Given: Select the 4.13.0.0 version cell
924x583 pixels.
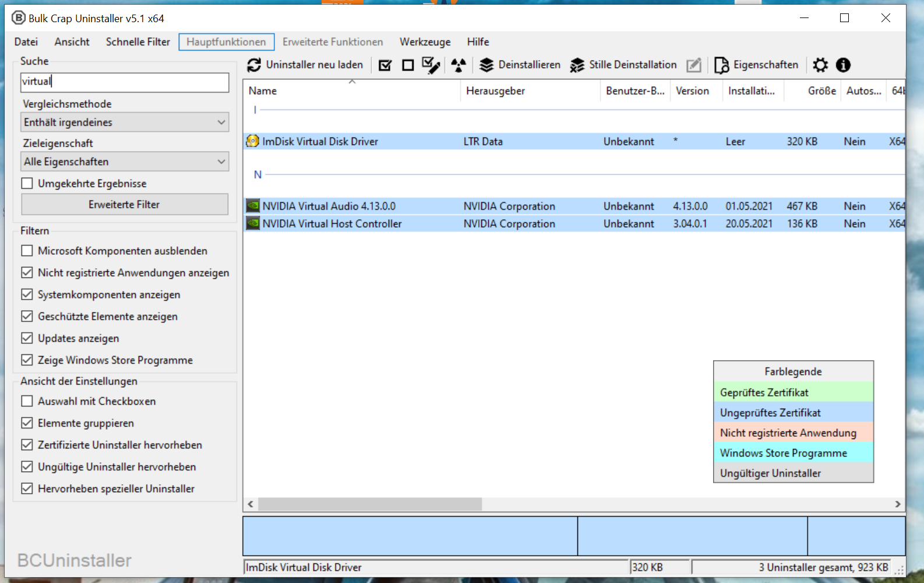Looking at the screenshot, I should 690,206.
